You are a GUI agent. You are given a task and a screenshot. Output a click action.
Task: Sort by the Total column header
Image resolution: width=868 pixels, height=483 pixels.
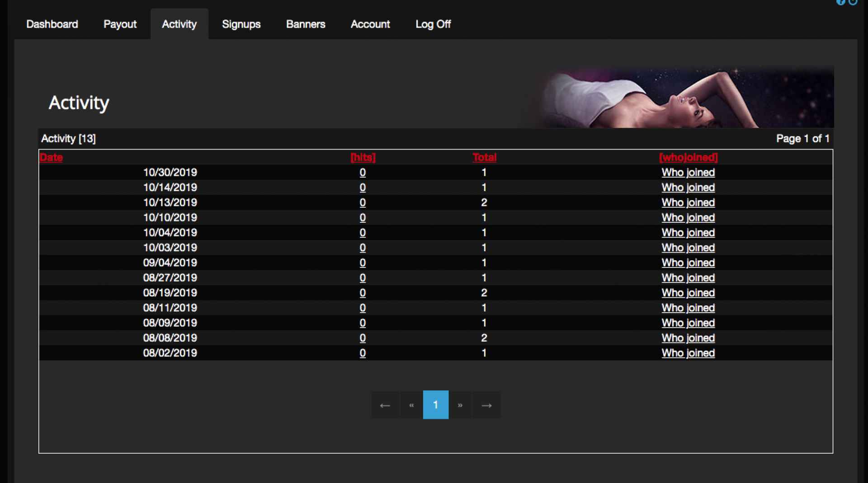[484, 157]
